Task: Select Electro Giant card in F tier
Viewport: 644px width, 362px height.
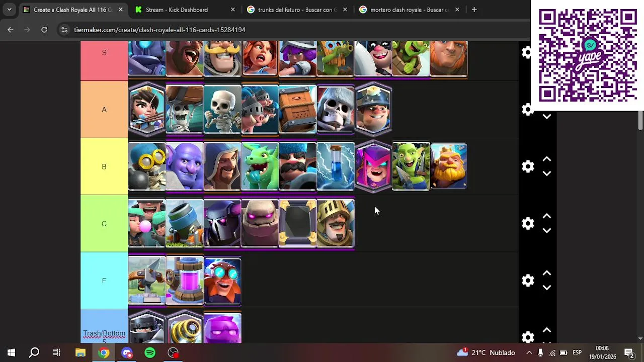Action: (222, 281)
